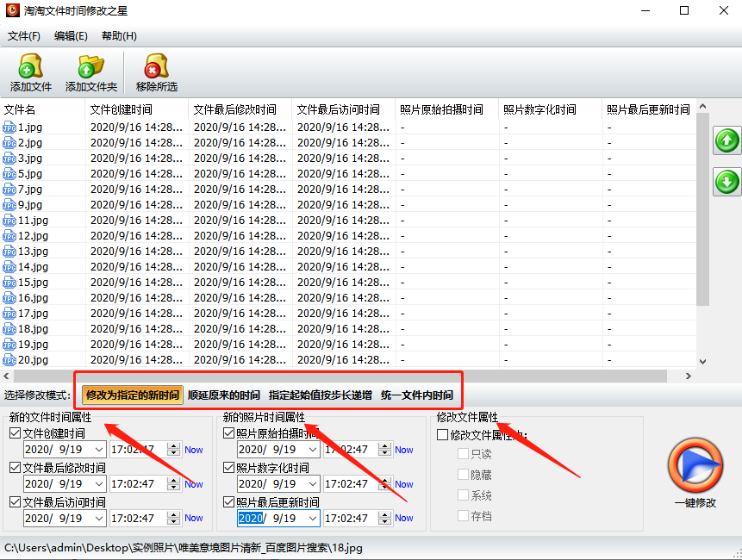This screenshot has width=742, height=560.
Task: Click Now link beside 照片最后更新时间
Action: [x=403, y=518]
